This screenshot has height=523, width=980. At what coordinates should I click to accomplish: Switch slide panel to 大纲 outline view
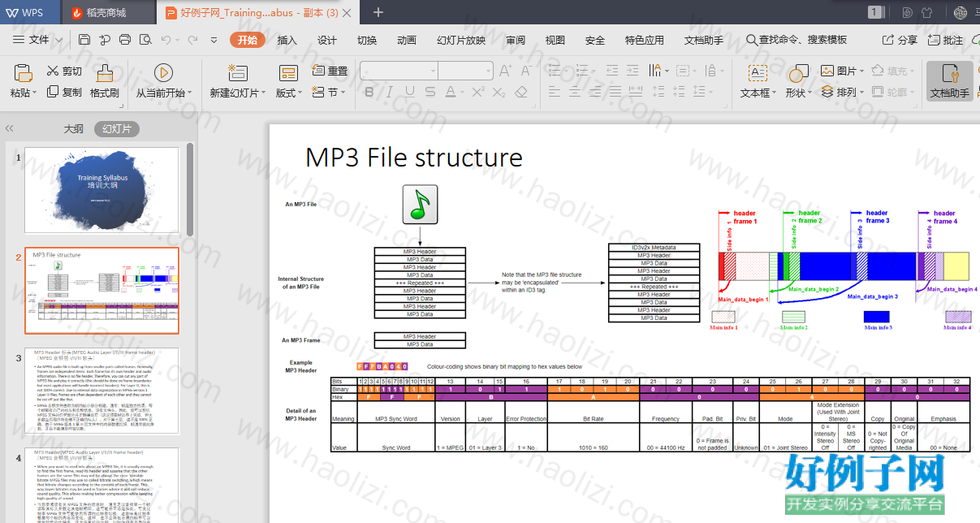coord(74,128)
